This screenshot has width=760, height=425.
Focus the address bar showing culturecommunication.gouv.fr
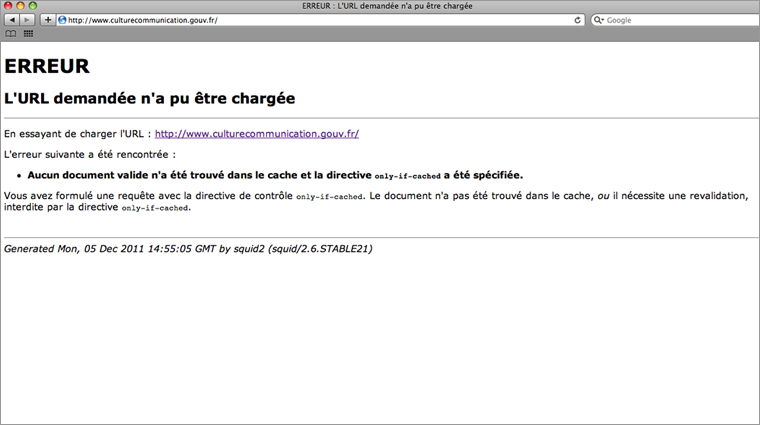(300, 20)
